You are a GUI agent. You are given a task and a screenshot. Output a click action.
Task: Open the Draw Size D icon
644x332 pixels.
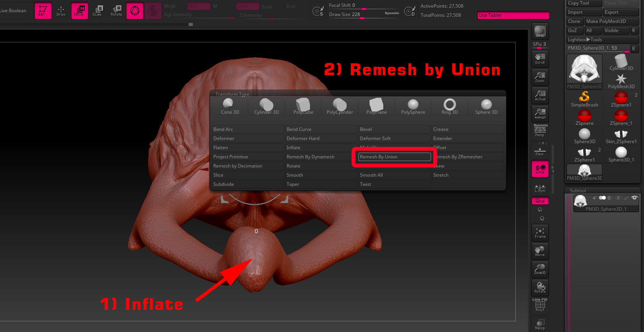point(410,11)
